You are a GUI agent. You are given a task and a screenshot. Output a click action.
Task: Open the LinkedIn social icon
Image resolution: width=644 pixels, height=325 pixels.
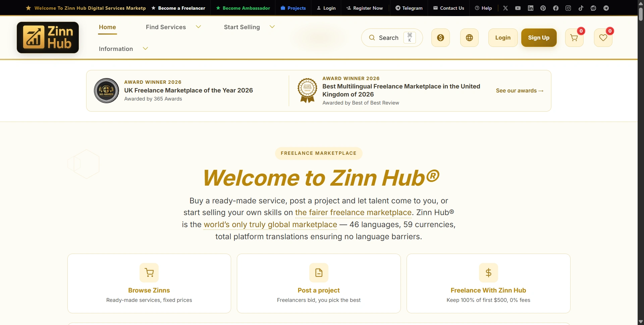(x=531, y=8)
